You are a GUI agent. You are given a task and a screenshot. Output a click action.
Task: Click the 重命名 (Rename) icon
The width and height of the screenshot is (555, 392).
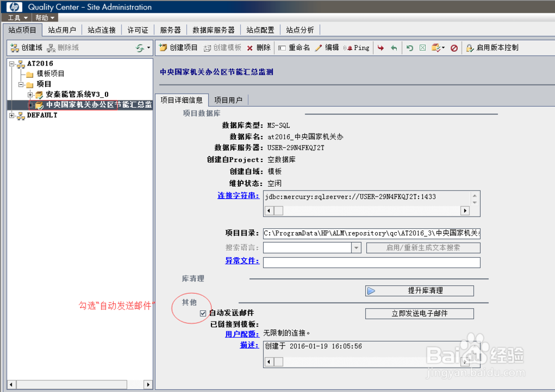295,48
